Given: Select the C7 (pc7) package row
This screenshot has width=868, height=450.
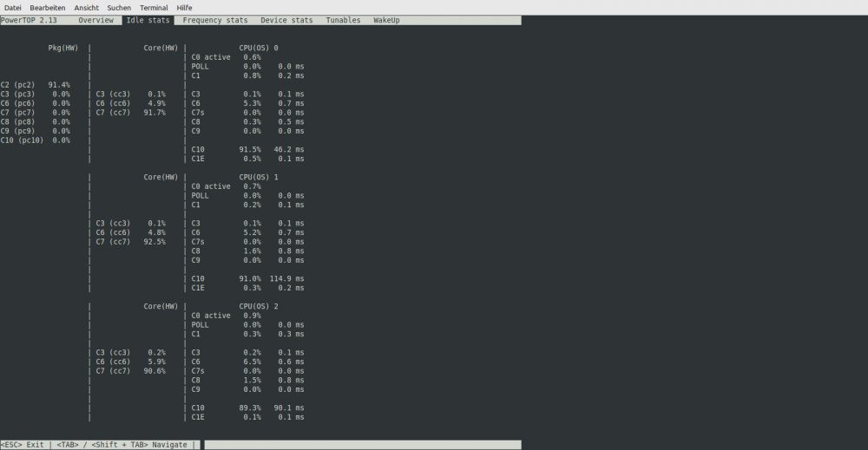Looking at the screenshot, I should click(36, 113).
